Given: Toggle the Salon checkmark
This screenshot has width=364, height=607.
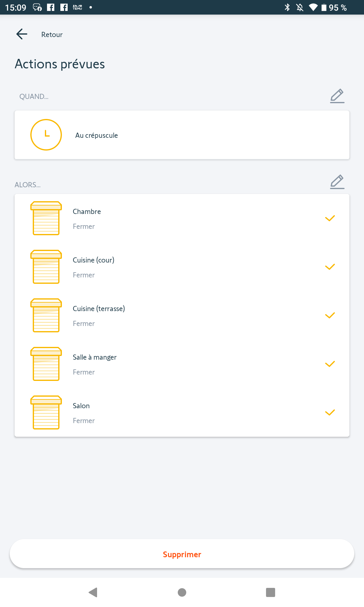Looking at the screenshot, I should point(330,412).
